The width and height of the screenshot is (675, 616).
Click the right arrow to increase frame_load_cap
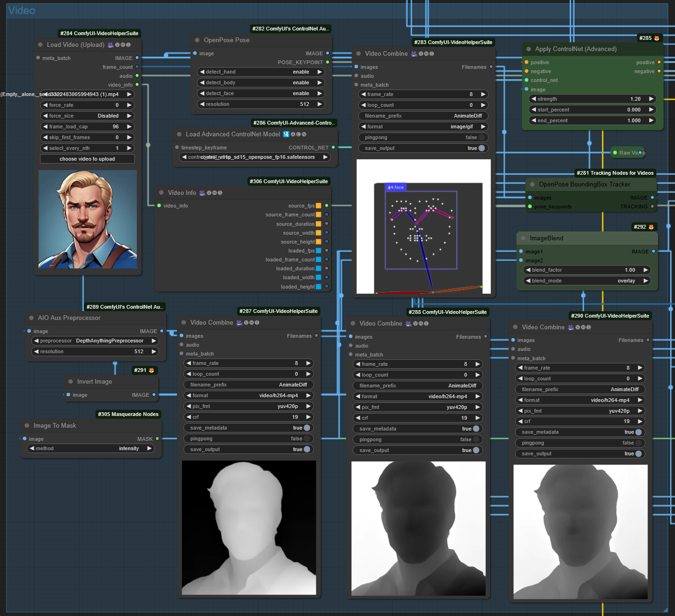[129, 127]
